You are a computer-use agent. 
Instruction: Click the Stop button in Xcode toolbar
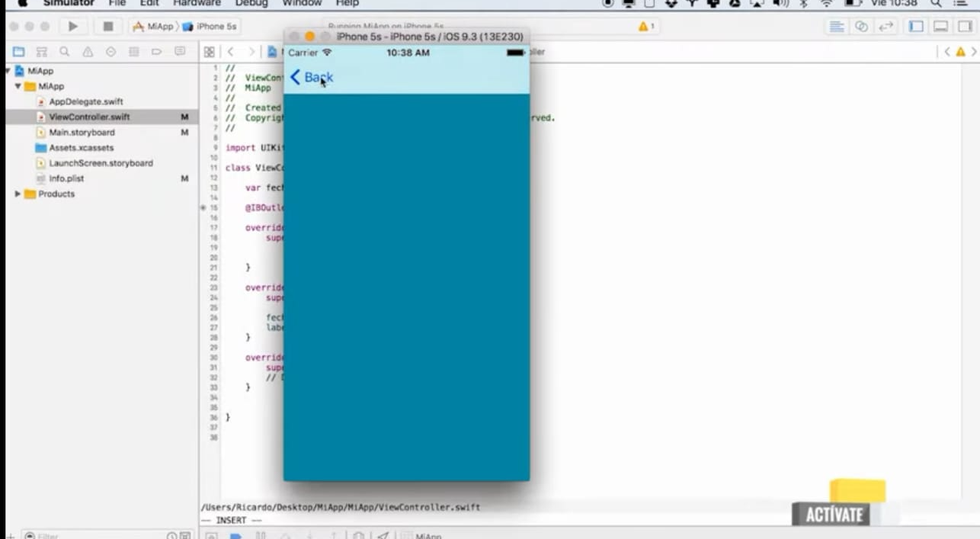pos(108,26)
